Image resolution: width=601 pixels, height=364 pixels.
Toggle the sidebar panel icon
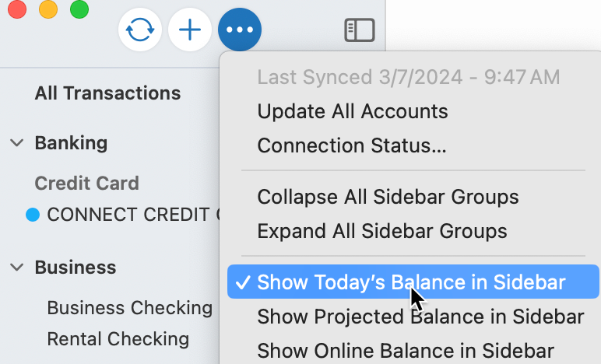point(359,30)
